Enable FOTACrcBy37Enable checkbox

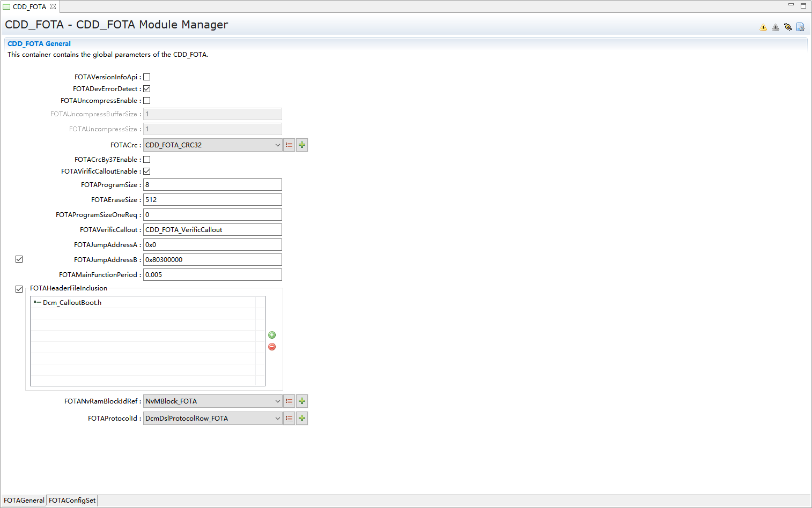click(147, 160)
